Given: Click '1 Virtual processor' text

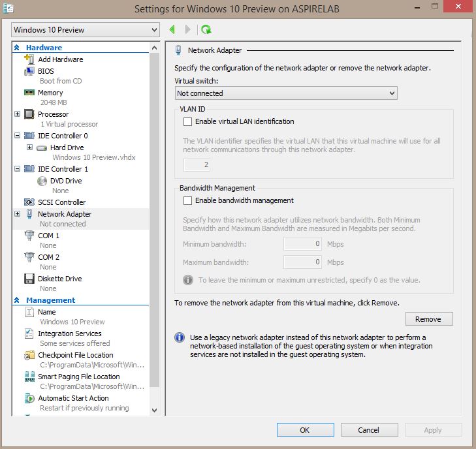Looking at the screenshot, I should point(69,124).
